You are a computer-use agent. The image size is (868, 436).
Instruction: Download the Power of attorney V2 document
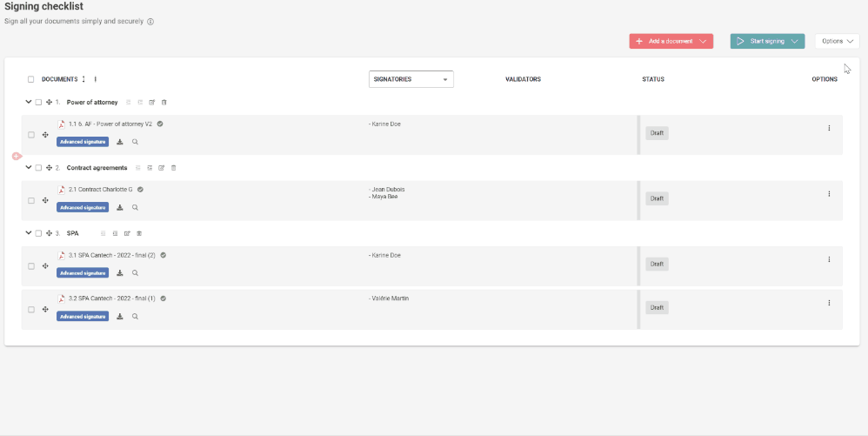coord(120,142)
